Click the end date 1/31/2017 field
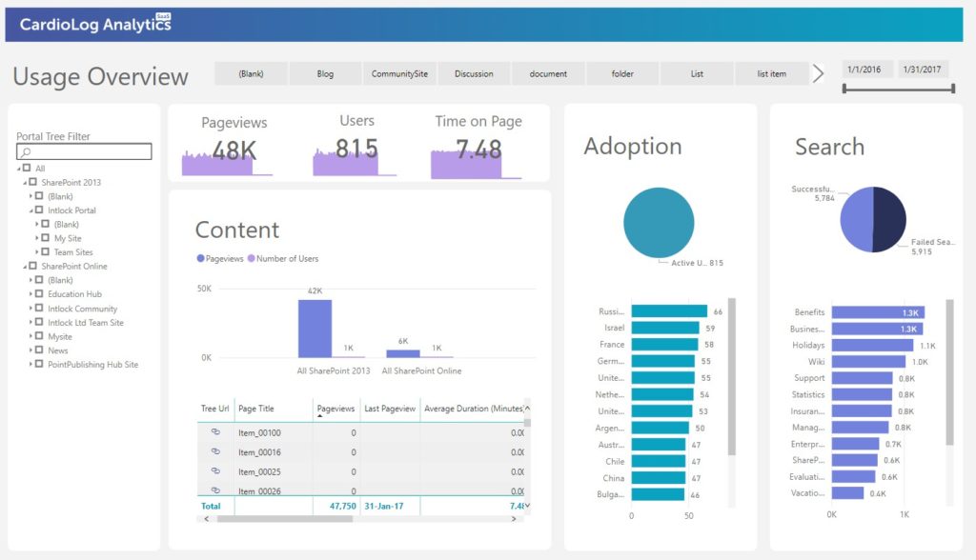The image size is (976, 560). 922,70
